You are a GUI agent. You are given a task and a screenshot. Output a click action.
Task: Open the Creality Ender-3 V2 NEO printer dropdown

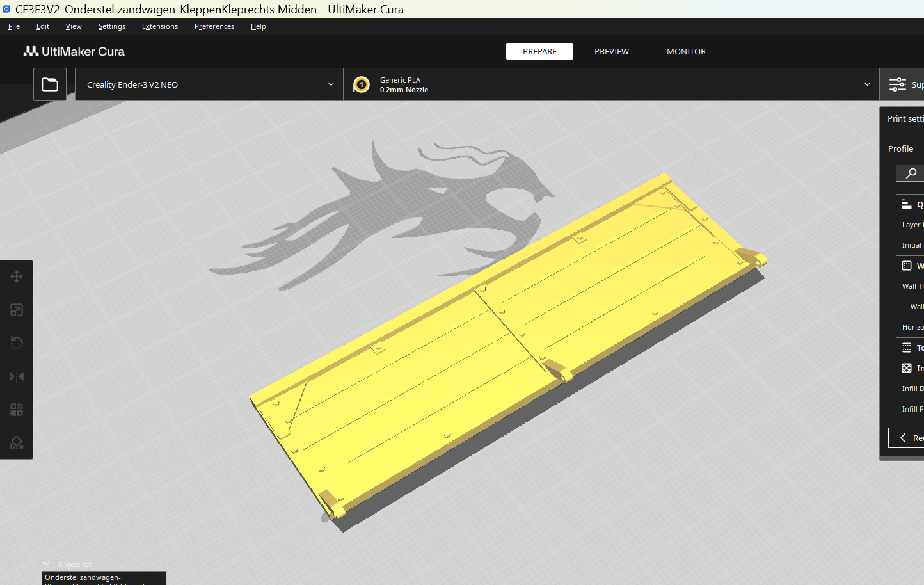(x=209, y=84)
